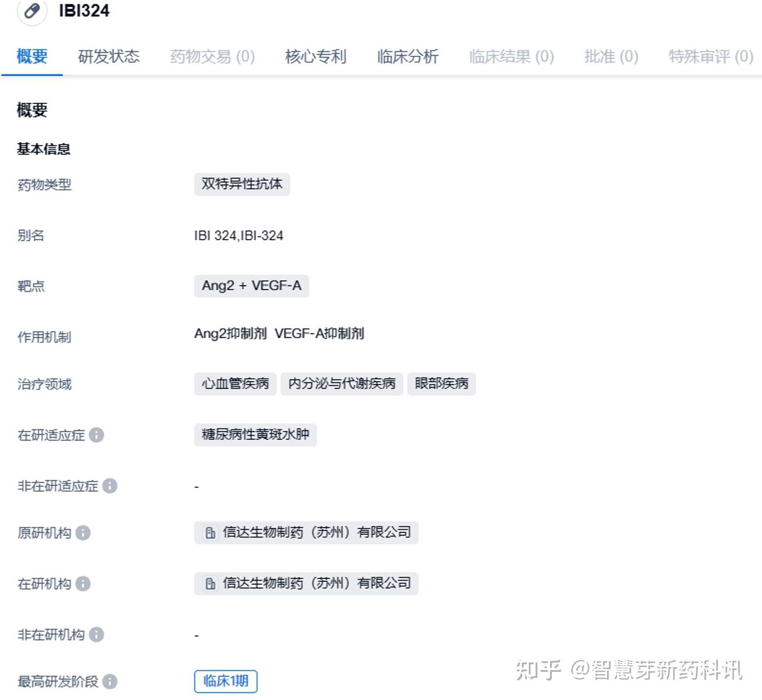The width and height of the screenshot is (762, 700).
Task: Switch to the 研发状态 tab
Action: [109, 56]
